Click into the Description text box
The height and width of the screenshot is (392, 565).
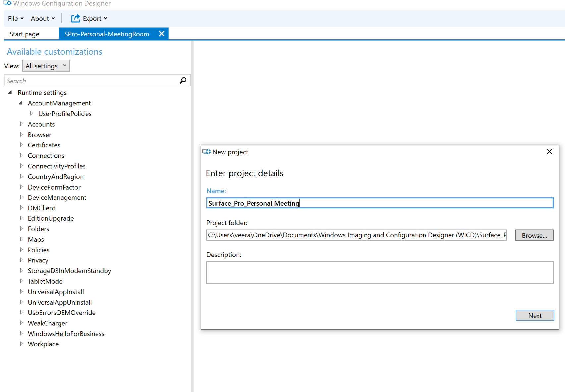click(x=379, y=272)
